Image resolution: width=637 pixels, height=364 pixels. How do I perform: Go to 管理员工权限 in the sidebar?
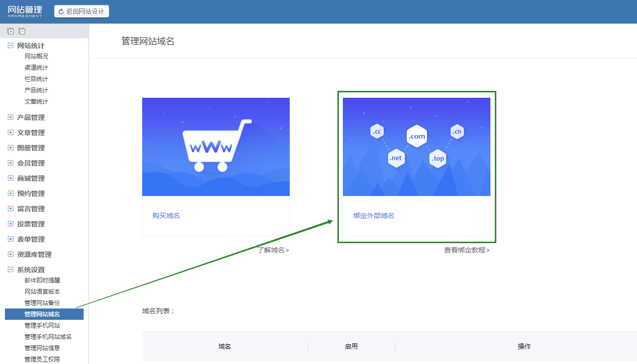(42, 359)
